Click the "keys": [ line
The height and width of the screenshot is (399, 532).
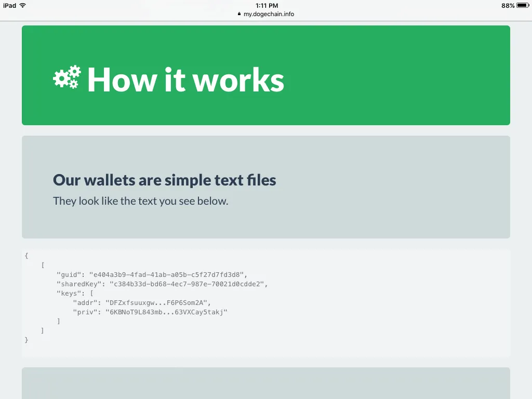click(x=75, y=293)
